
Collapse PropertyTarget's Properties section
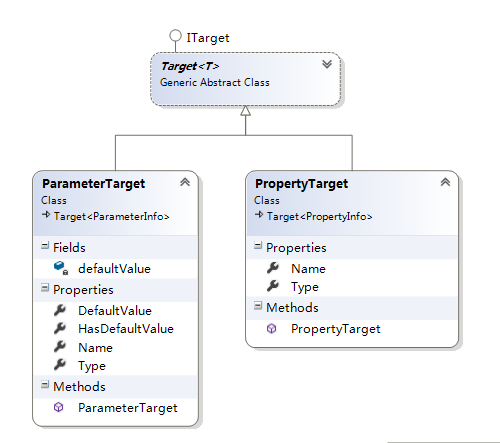pos(258,246)
